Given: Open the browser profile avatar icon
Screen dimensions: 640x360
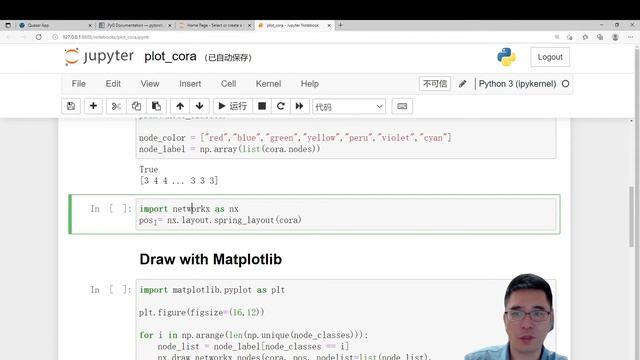Looking at the screenshot, I should (615, 37).
